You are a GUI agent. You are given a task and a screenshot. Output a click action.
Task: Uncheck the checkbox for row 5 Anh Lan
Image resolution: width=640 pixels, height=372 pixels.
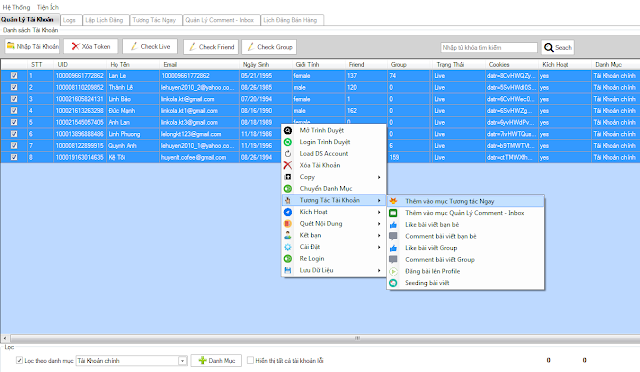click(14, 122)
